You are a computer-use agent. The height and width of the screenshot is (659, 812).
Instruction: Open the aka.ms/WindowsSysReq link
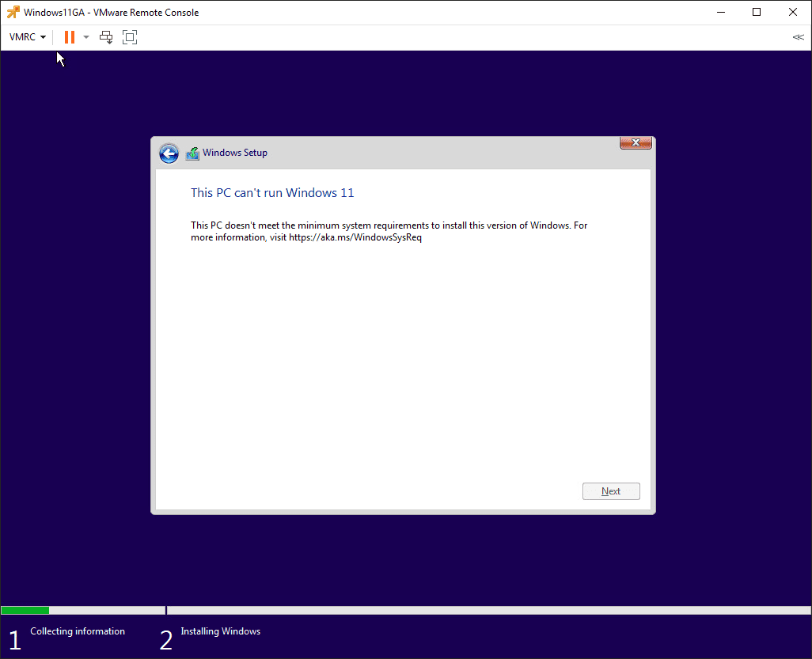355,237
